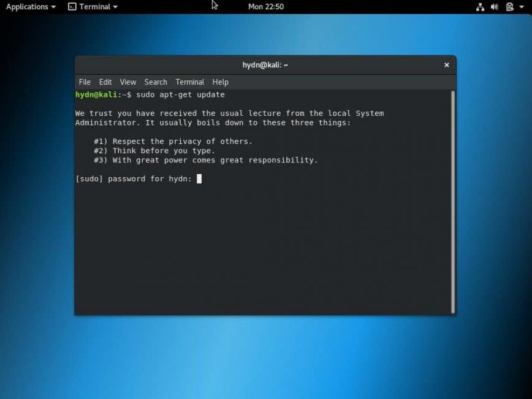
Task: Open the Applications menu dropdown
Action: coord(31,7)
